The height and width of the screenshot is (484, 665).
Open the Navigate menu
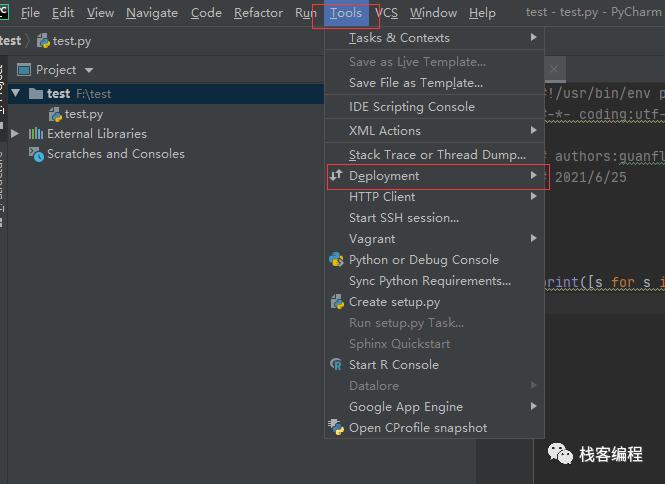pos(152,13)
